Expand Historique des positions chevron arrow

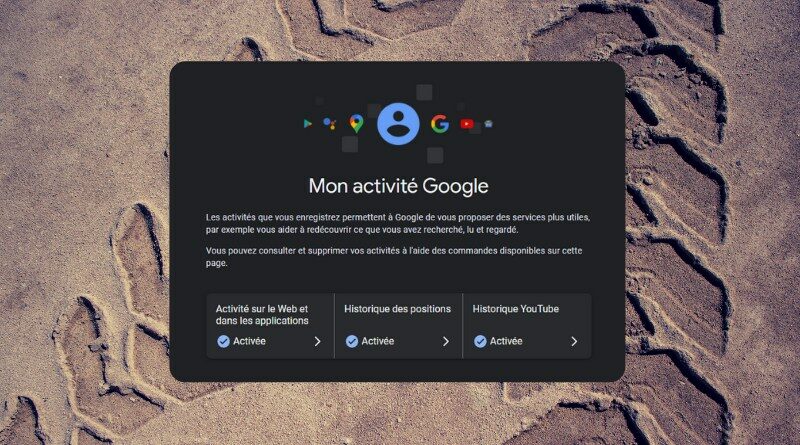[446, 341]
